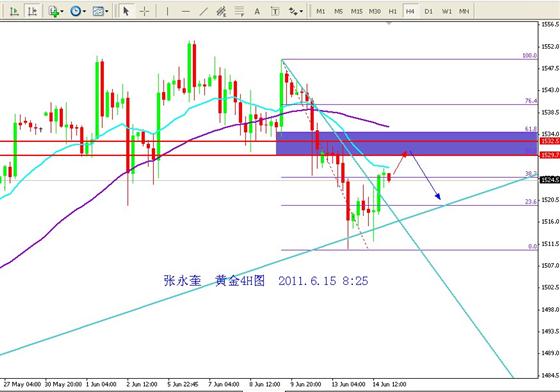
Task: Draw a vertical line tool
Action: click(167, 11)
